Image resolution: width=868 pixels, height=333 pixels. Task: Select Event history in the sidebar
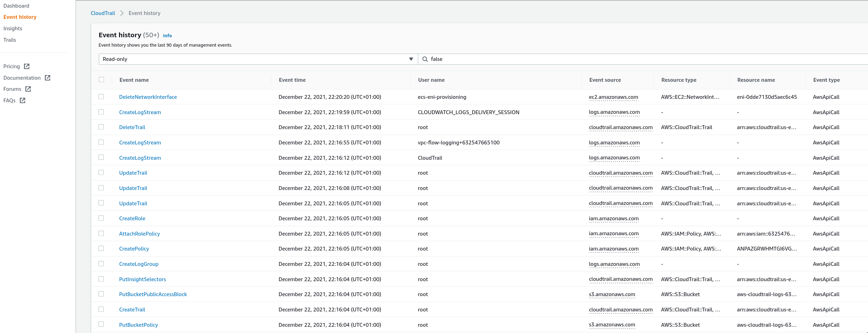20,17
